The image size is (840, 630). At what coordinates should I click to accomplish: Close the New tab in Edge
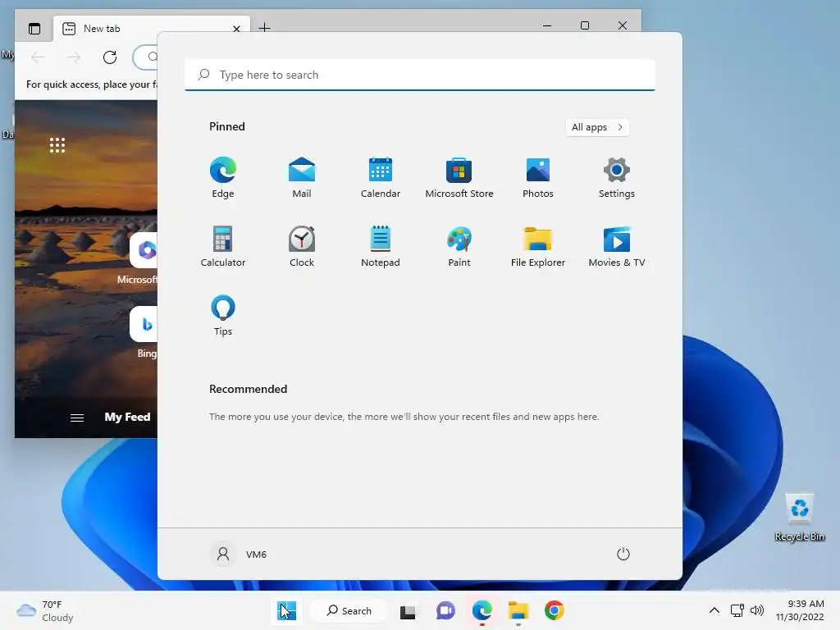pyautogui.click(x=236, y=29)
